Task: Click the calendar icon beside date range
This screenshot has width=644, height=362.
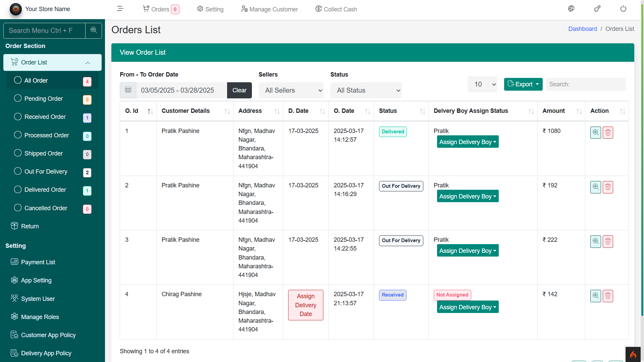Action: [x=128, y=90]
